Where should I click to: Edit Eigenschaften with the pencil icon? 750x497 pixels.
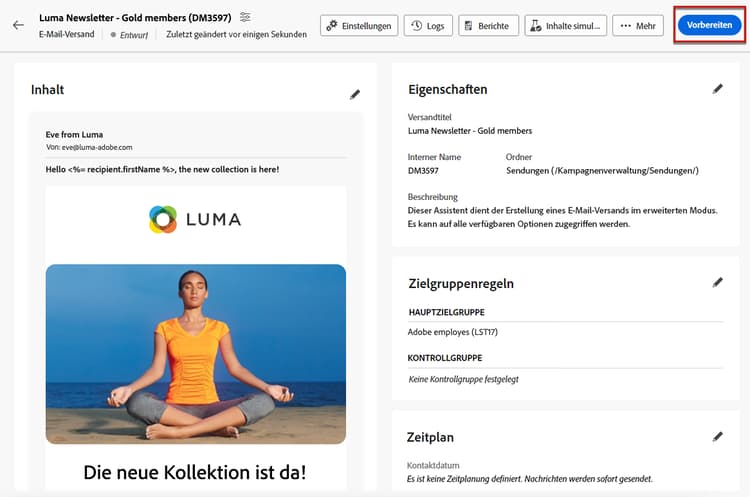pyautogui.click(x=717, y=89)
